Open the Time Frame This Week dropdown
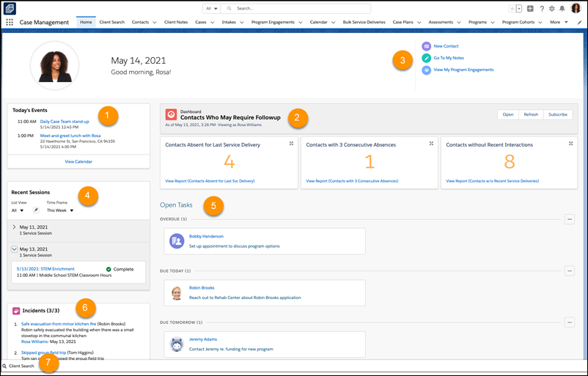Screen dimensions: 588x376 click(60, 210)
